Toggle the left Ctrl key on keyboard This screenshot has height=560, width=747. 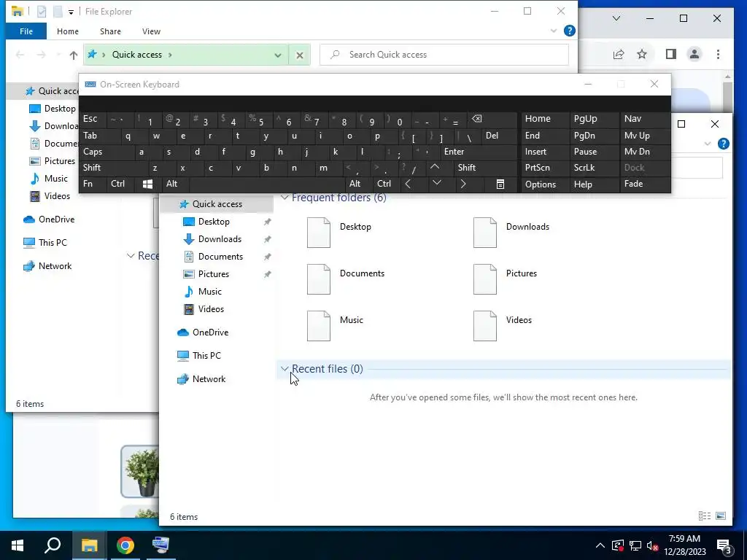click(x=120, y=184)
